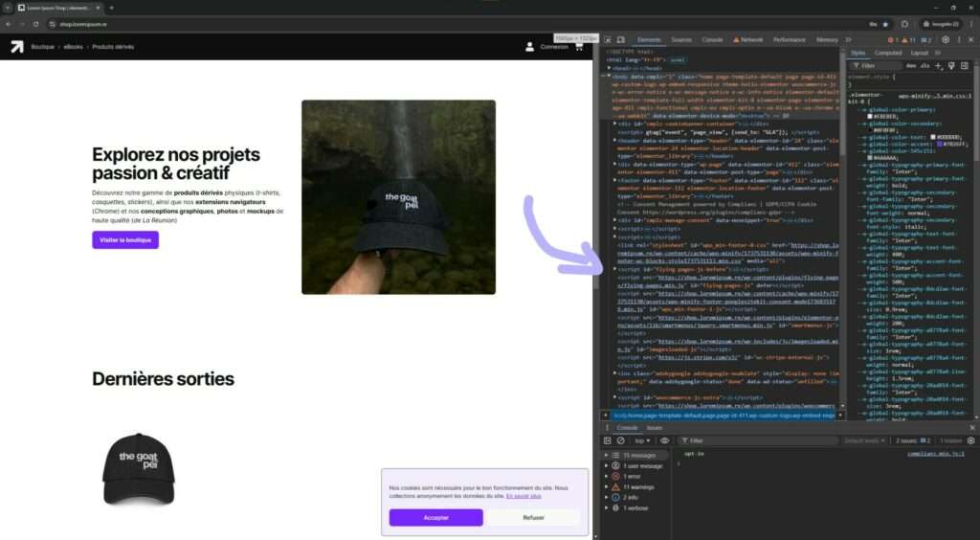Click the new style rule plus icon

coord(938,66)
